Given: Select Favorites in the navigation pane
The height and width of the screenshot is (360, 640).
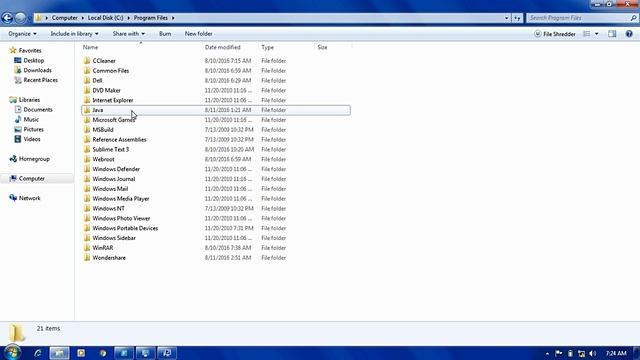Looking at the screenshot, I should 25,51.
